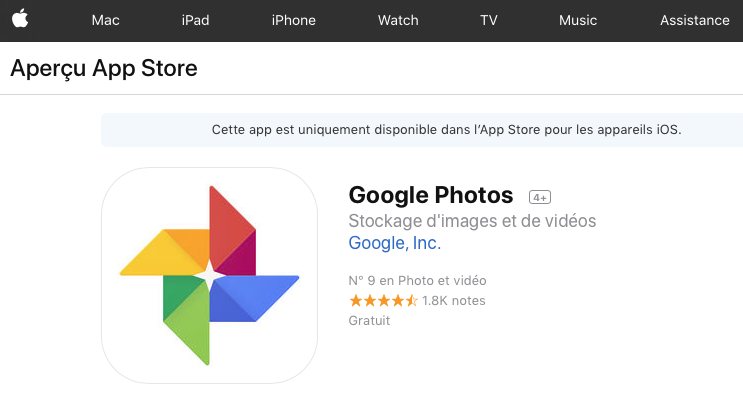Click the 1.8K notes rating count

coord(453,301)
